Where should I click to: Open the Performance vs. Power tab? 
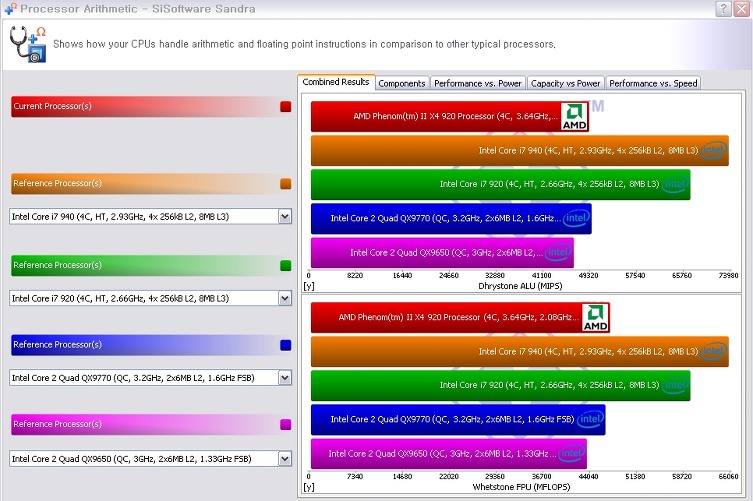477,84
